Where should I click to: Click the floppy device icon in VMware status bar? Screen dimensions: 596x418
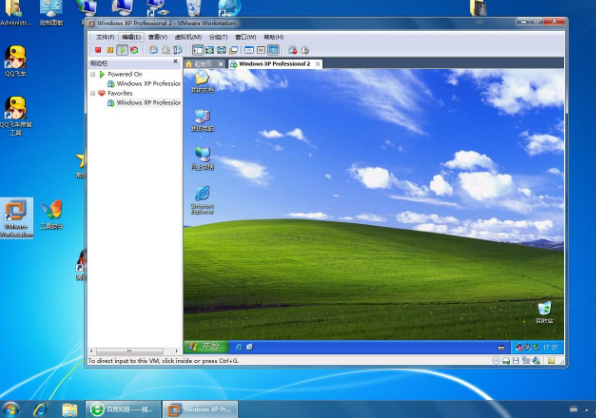516,360
